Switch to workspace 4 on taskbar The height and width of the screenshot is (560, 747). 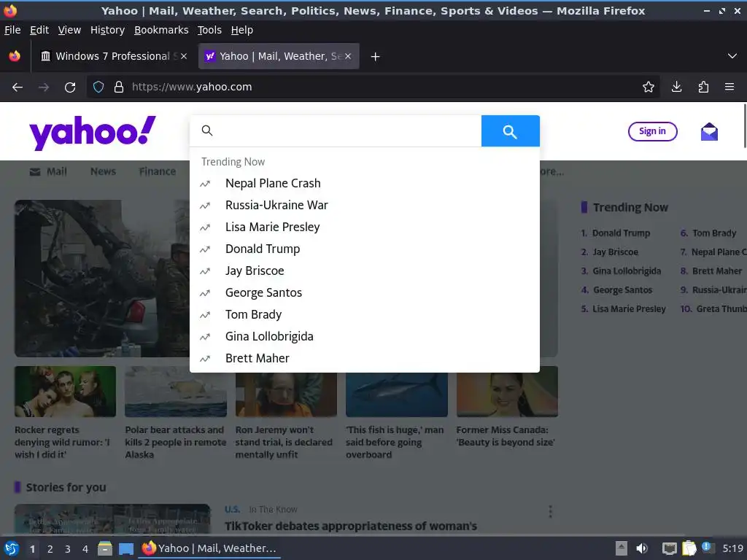85,549
